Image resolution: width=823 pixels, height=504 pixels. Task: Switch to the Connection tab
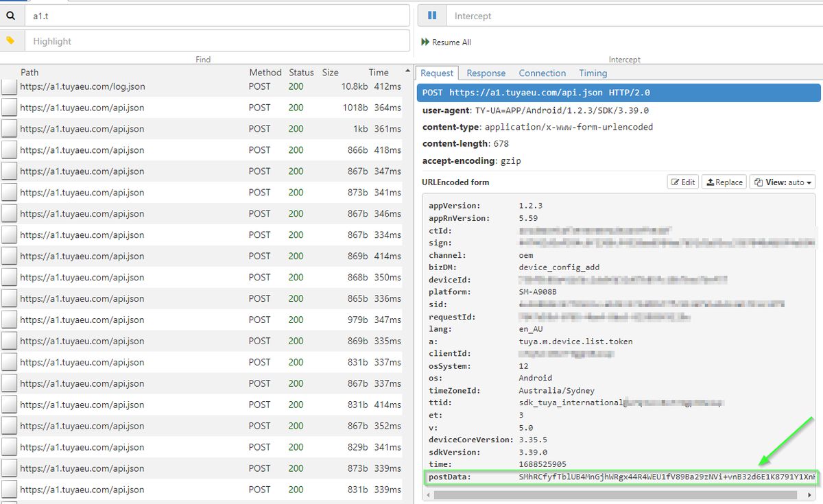[x=542, y=73]
